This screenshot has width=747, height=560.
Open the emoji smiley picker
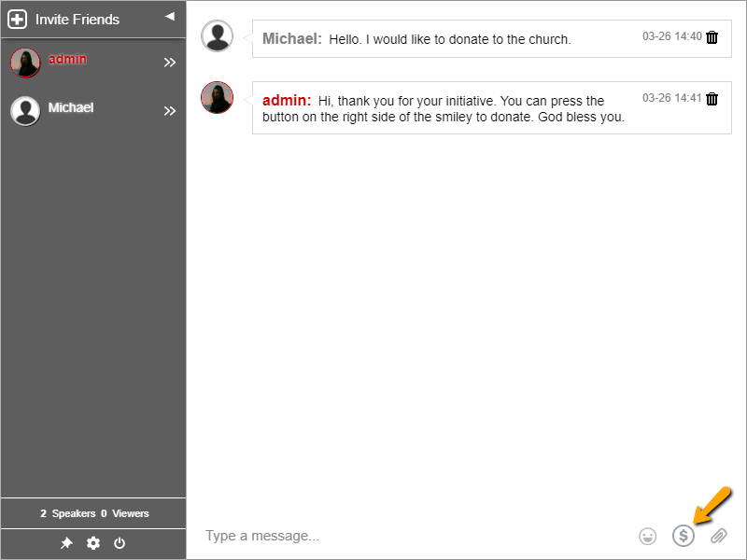pos(648,536)
